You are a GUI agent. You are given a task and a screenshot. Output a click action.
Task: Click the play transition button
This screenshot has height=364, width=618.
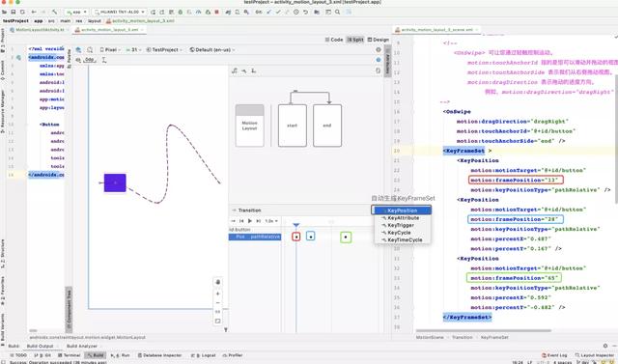coord(250,221)
